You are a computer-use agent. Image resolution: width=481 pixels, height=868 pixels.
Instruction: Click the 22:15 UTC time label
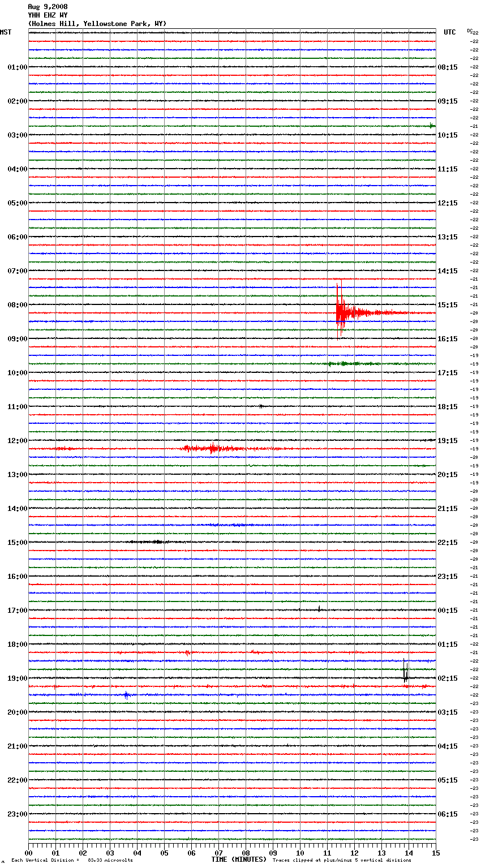[x=448, y=543]
